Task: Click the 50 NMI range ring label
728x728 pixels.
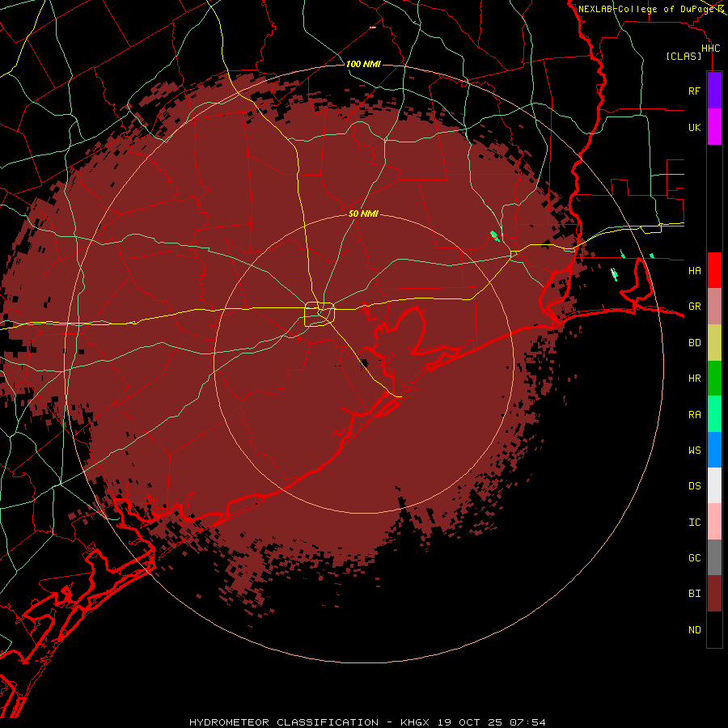Action: [x=363, y=214]
